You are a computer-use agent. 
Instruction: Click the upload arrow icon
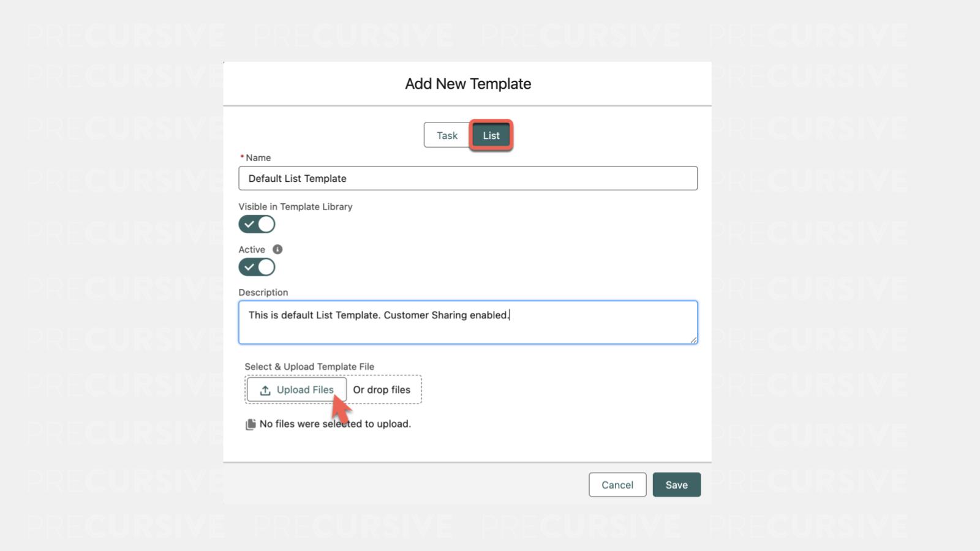tap(265, 390)
